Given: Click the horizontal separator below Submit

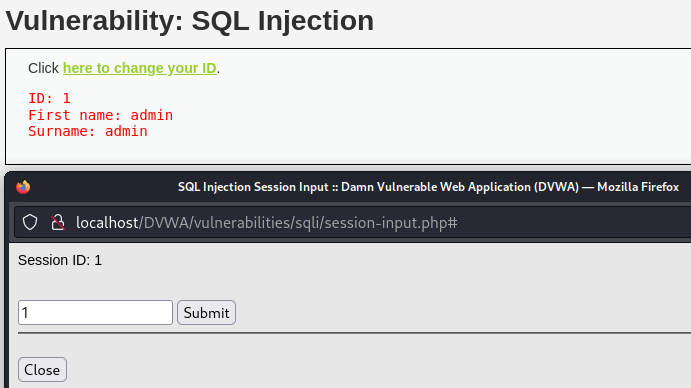Looking at the screenshot, I should pyautogui.click(x=354, y=333).
